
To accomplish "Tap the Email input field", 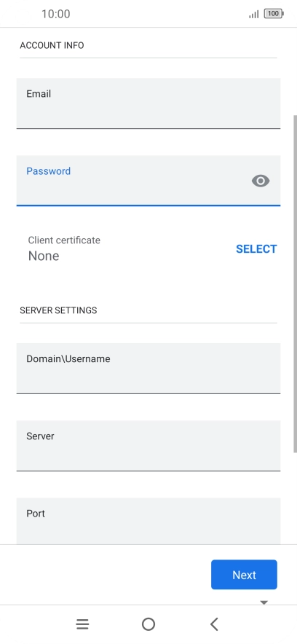I will (x=148, y=103).
